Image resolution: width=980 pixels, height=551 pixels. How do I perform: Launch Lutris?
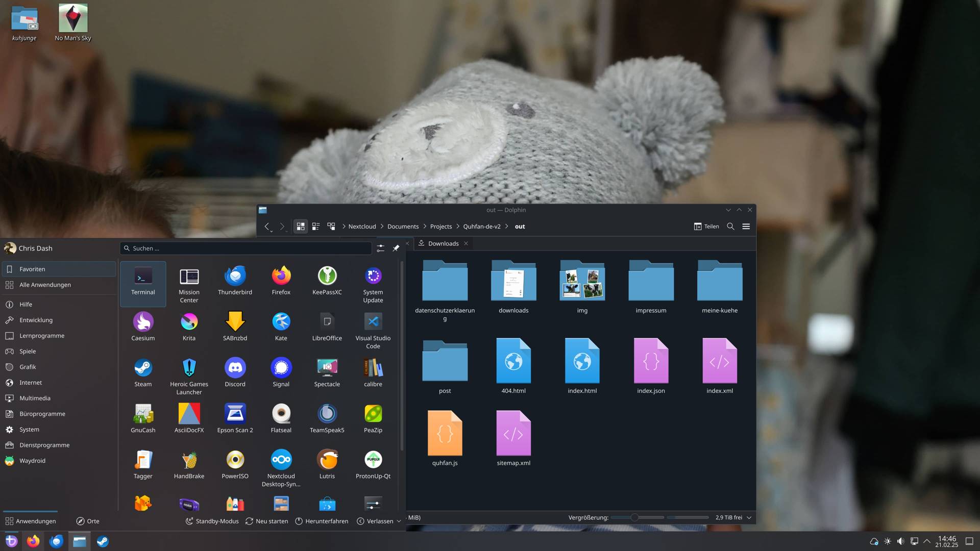(x=327, y=467)
